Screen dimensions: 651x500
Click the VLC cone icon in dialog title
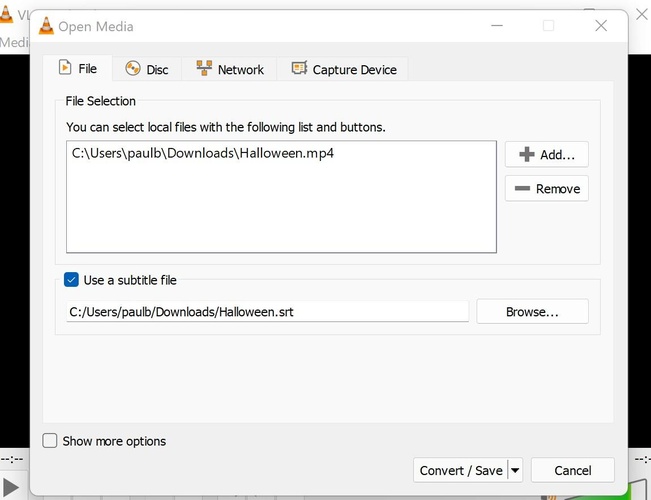coord(46,26)
